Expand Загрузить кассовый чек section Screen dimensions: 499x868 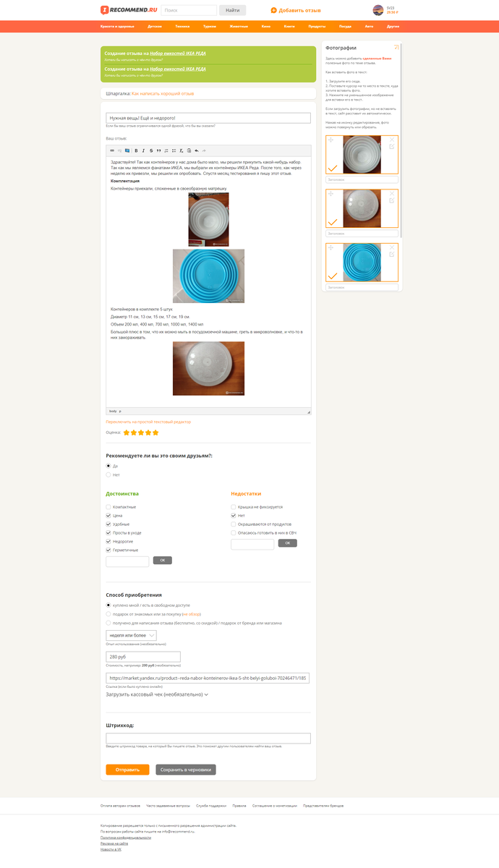coord(157,694)
